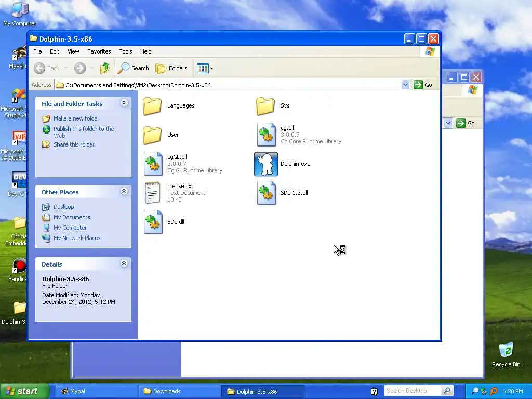
Task: Open the File menu
Action: tap(37, 51)
